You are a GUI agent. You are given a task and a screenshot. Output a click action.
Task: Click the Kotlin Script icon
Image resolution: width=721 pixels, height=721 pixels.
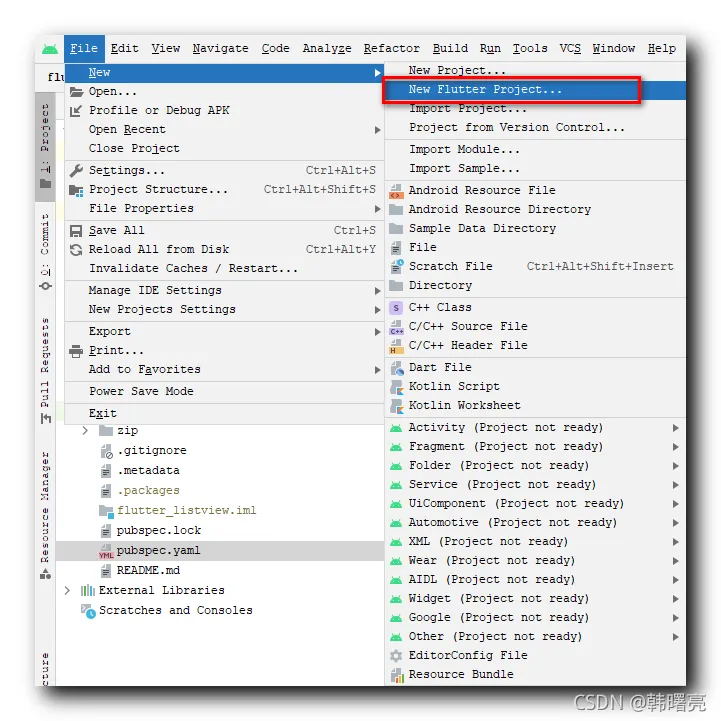point(396,387)
